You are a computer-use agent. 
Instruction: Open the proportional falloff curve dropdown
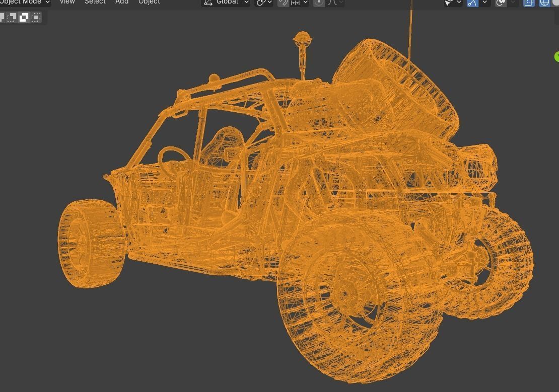[x=335, y=3]
